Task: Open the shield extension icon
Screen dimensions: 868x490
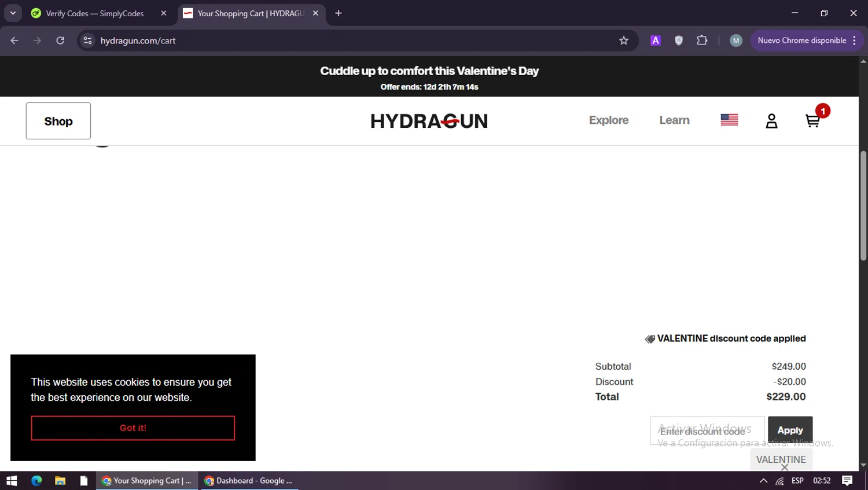Action: [679, 40]
